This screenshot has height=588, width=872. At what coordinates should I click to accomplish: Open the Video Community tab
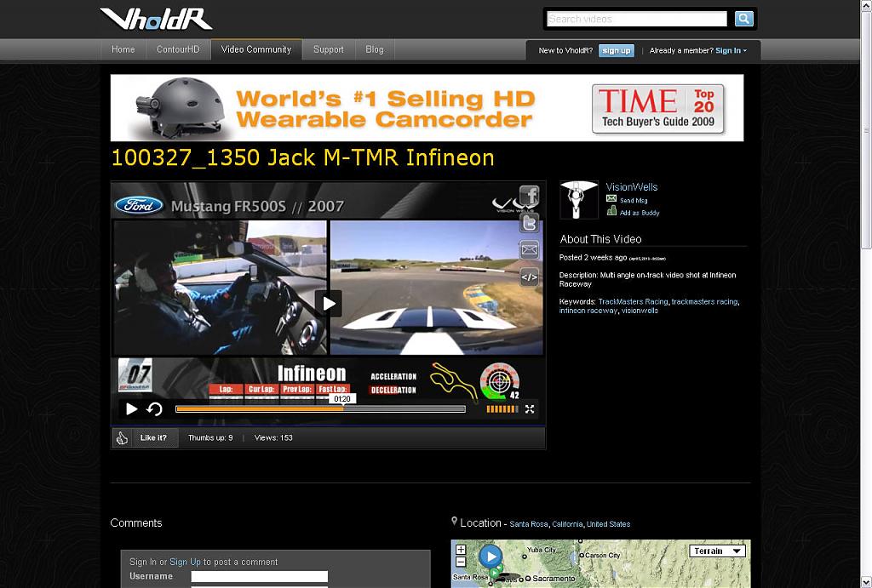(x=256, y=49)
